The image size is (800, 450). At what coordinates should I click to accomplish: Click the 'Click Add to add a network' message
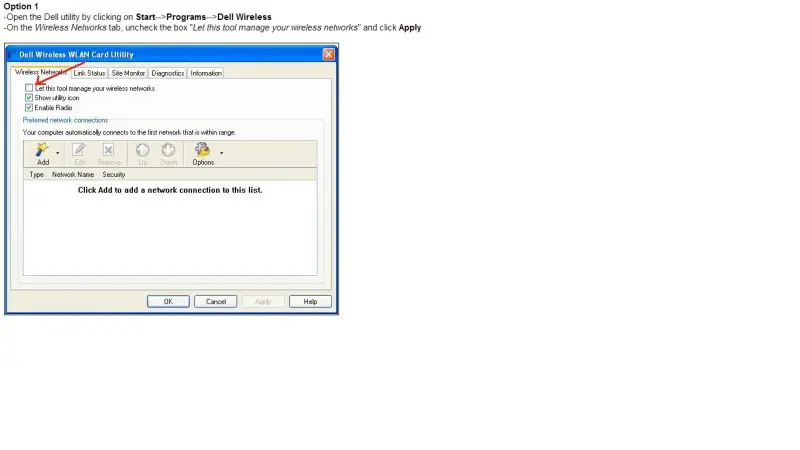[170, 190]
